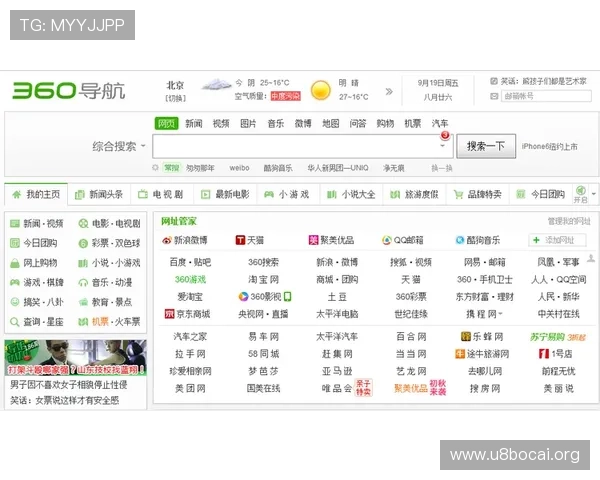Click the orange 途牛旅游网 icon

460,354
